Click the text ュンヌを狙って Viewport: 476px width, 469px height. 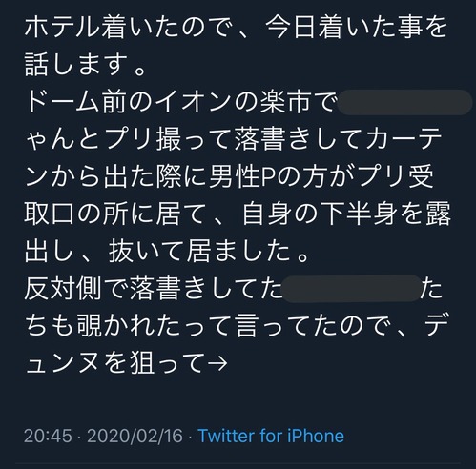[114, 362]
